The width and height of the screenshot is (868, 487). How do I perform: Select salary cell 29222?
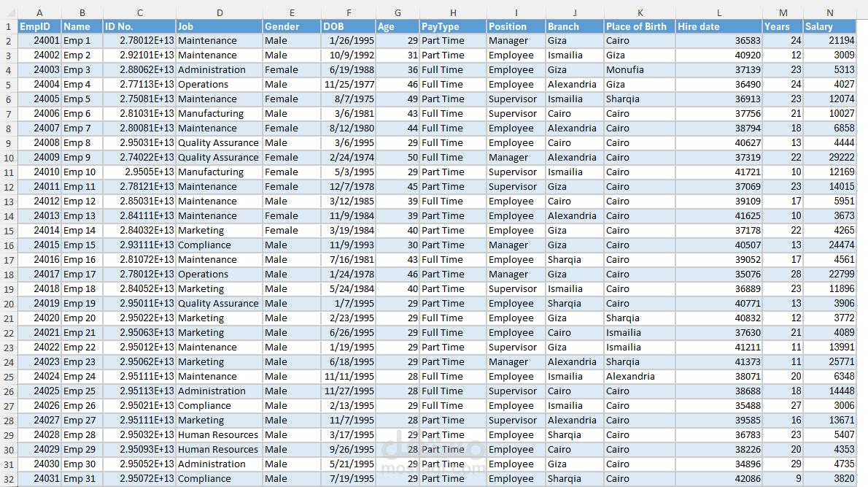(x=830, y=158)
